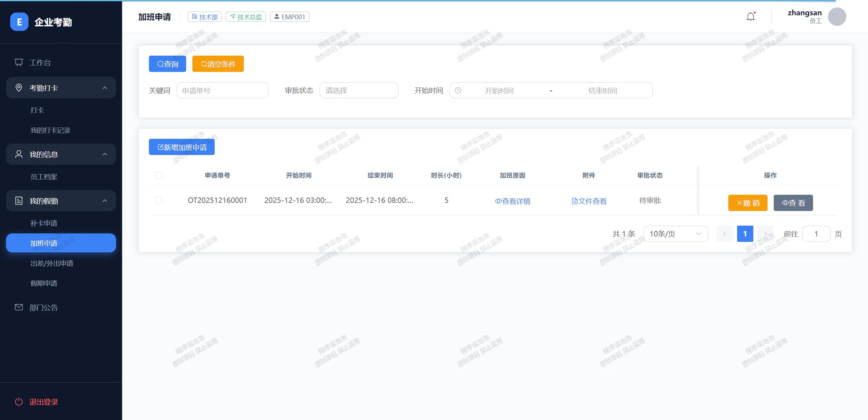The width and height of the screenshot is (868, 420).
Task: Click the 2025-12-16 03:00 start time cell
Action: 298,200
